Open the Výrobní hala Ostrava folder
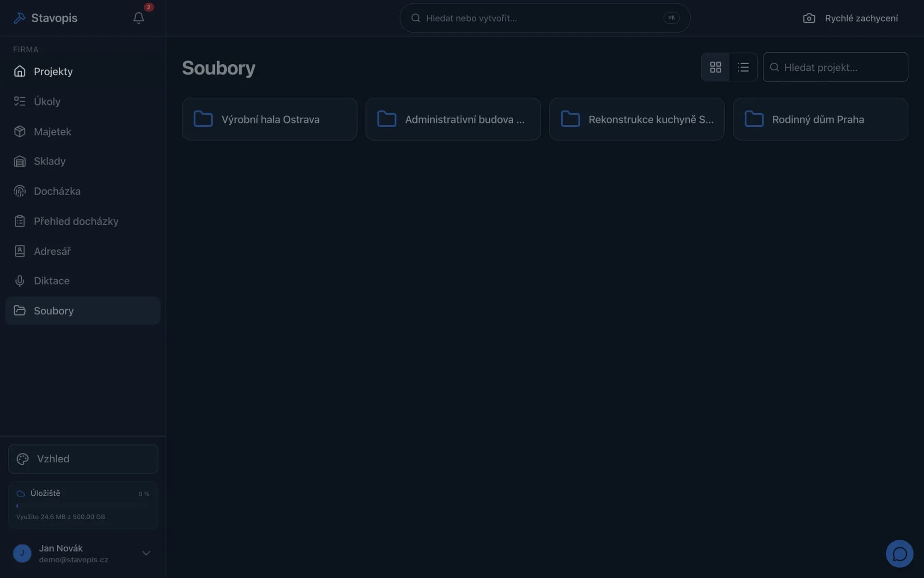This screenshot has width=924, height=578. [269, 119]
